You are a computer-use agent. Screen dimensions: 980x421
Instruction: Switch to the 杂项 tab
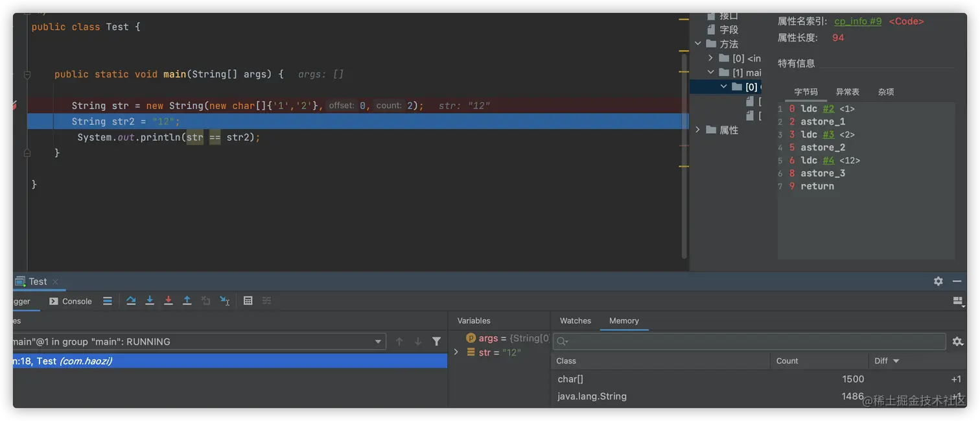click(886, 92)
